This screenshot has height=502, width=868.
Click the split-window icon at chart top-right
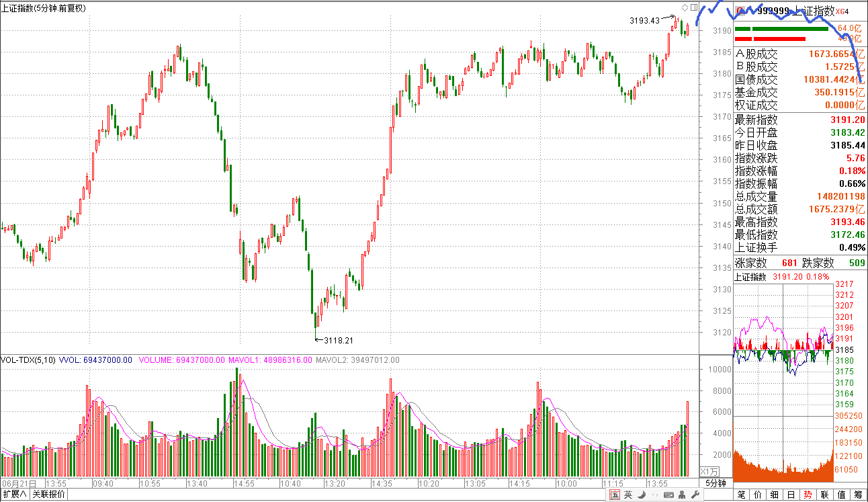coord(693,7)
